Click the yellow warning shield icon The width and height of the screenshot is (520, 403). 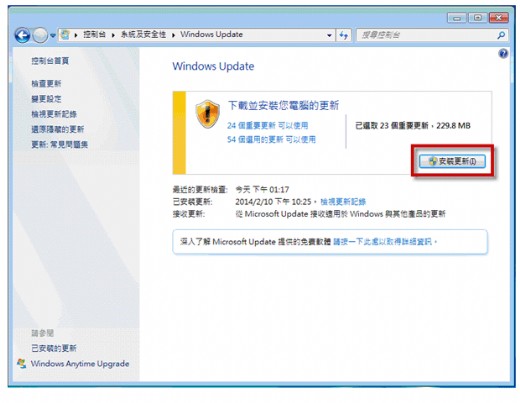207,114
